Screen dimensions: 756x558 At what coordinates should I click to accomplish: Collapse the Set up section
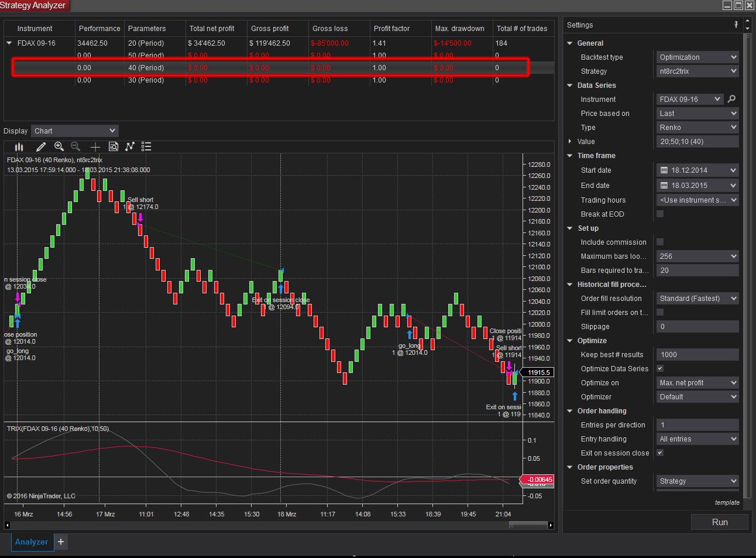coord(570,228)
